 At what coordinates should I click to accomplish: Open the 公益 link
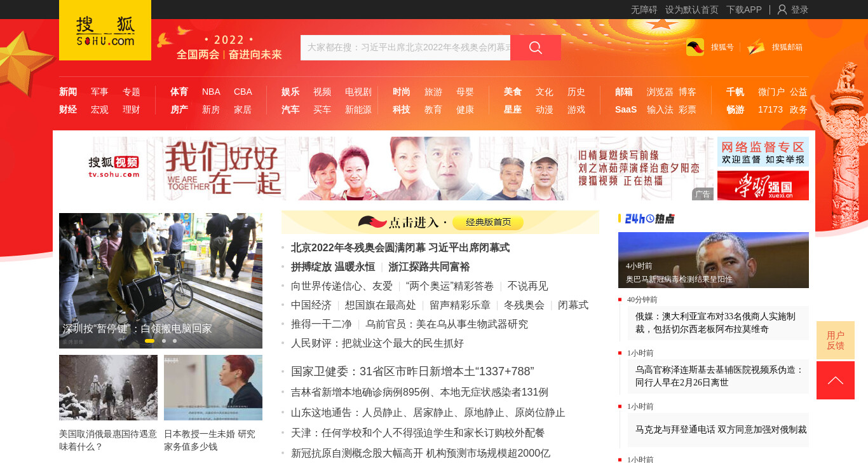pos(799,92)
